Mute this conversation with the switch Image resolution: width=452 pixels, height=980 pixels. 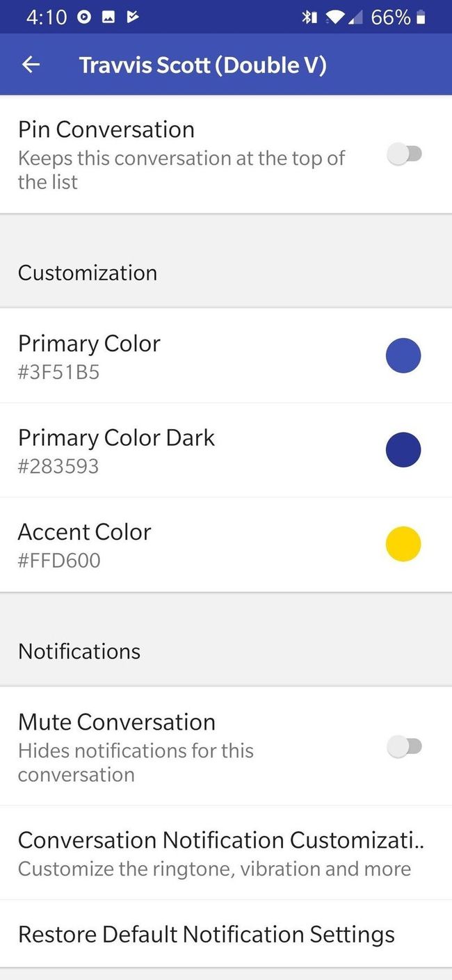[406, 746]
